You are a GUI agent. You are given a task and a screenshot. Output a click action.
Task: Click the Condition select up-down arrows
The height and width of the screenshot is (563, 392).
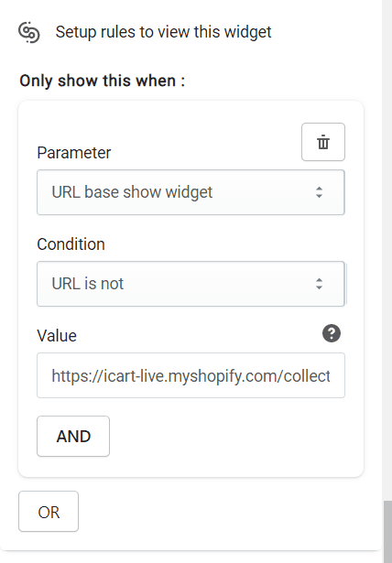(319, 284)
